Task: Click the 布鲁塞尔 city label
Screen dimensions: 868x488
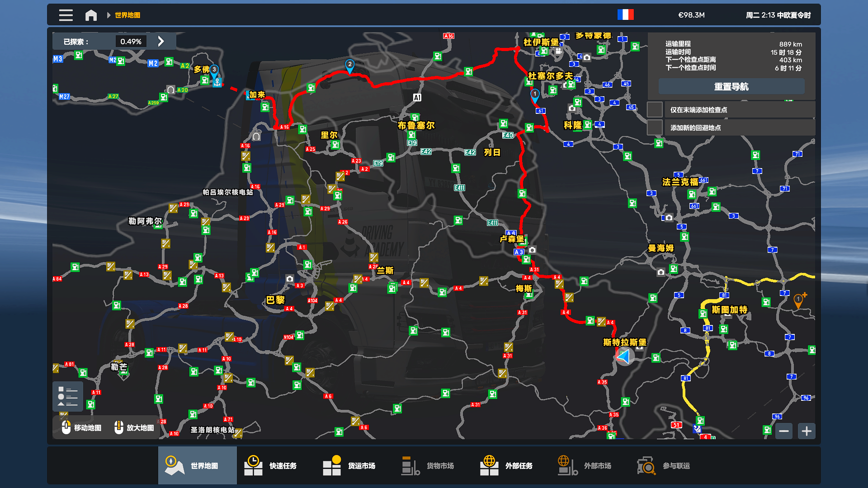Action: 416,126
